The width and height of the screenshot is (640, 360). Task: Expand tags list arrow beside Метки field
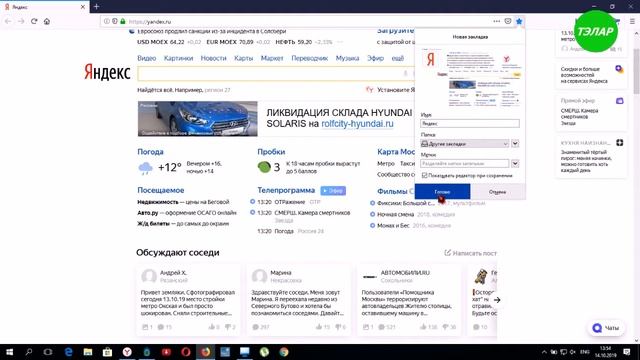pos(515,164)
